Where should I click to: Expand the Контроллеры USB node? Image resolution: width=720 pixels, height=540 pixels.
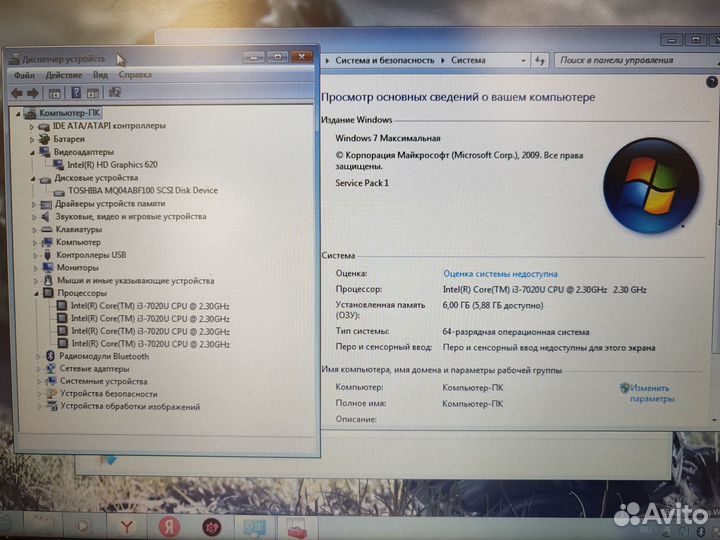pyautogui.click(x=35, y=255)
